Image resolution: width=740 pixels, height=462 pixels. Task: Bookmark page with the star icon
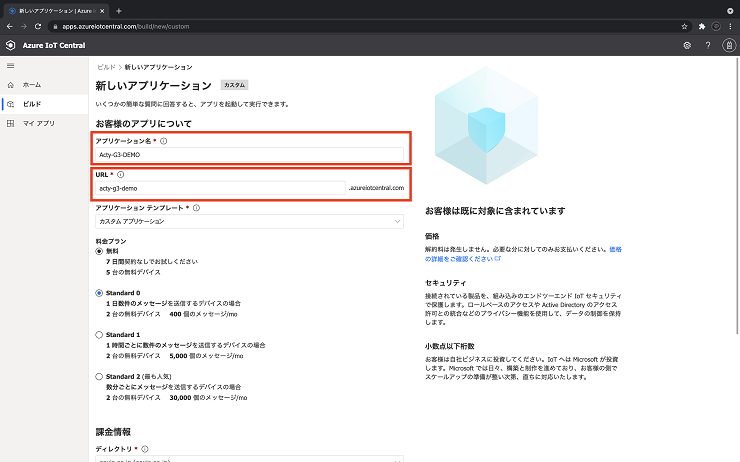point(684,26)
